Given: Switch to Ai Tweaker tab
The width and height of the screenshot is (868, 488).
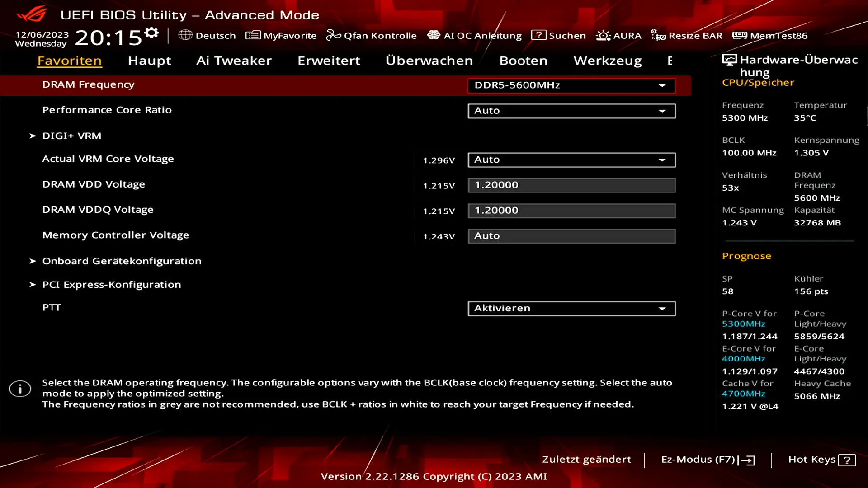Looking at the screenshot, I should (234, 61).
